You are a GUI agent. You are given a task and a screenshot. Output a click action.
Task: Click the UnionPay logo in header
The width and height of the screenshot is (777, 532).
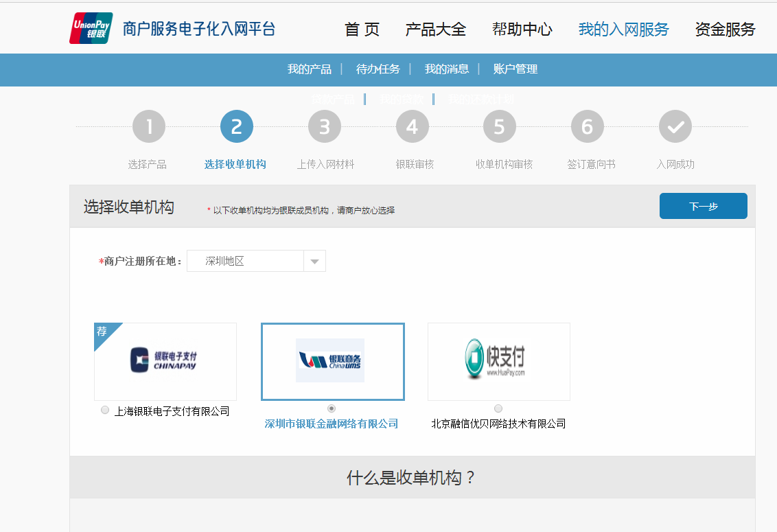coord(91,28)
